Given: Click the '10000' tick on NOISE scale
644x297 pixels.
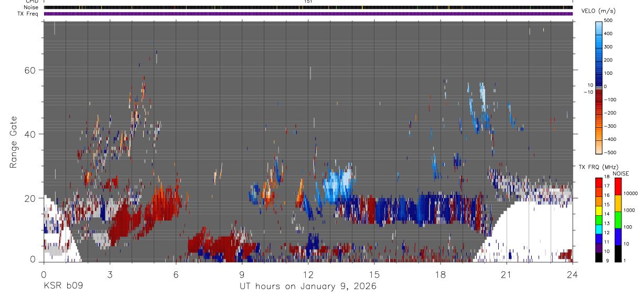Looking at the screenshot, I should (x=630, y=194).
